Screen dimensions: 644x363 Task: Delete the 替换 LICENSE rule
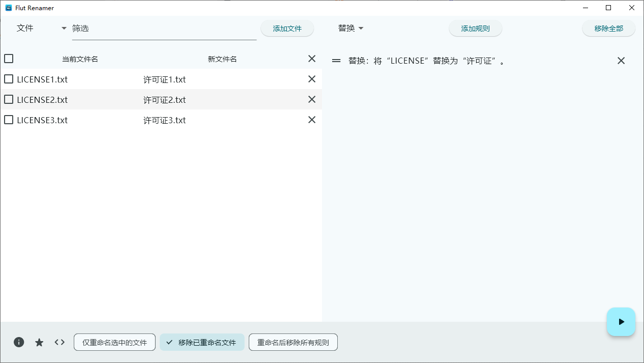[x=621, y=61]
